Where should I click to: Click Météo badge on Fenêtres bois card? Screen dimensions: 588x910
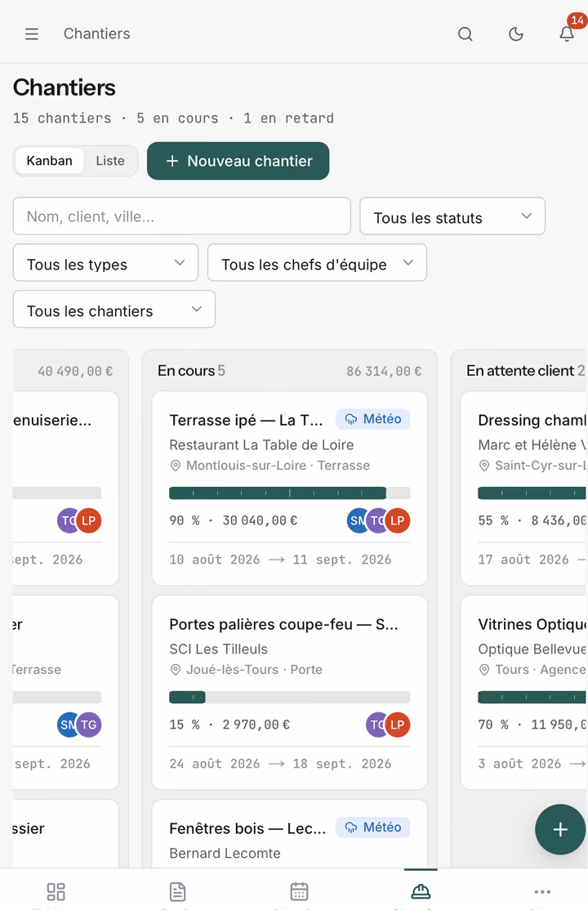[372, 827]
